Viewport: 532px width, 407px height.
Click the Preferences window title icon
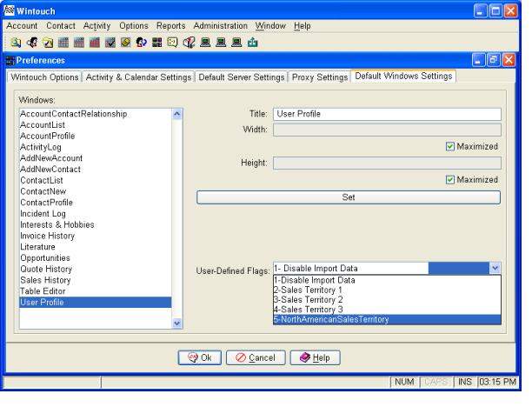10,60
